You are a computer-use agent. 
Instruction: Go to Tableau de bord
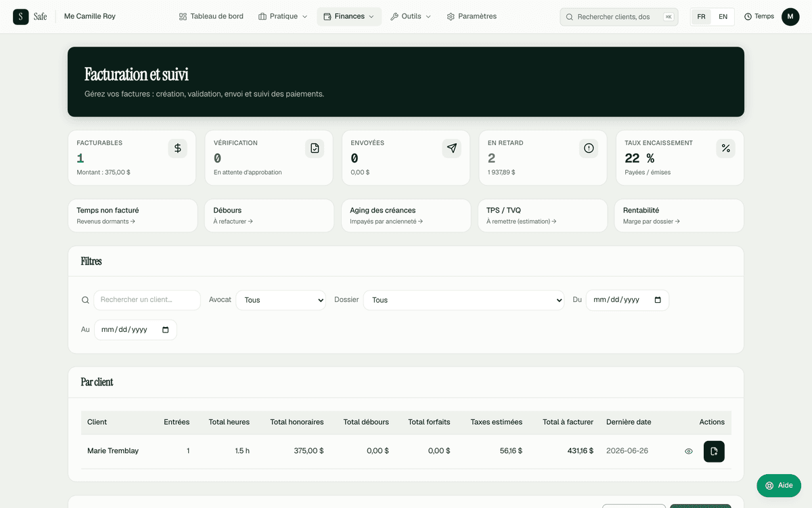tap(211, 16)
